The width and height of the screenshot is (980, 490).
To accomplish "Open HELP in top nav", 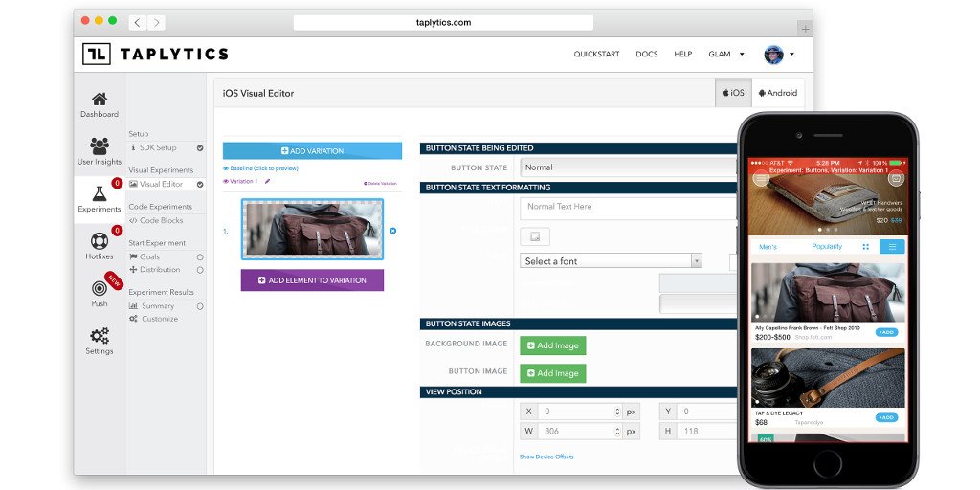I will pos(683,55).
